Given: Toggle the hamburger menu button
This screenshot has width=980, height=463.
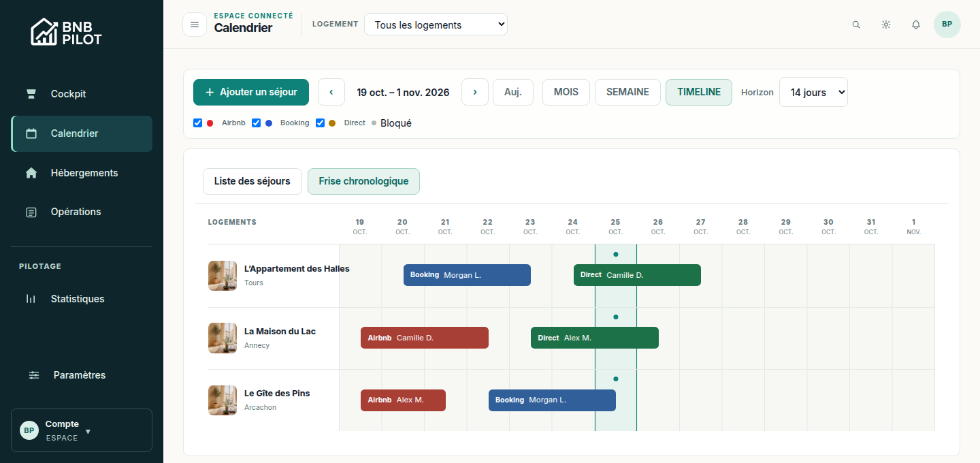Looking at the screenshot, I should click(195, 25).
